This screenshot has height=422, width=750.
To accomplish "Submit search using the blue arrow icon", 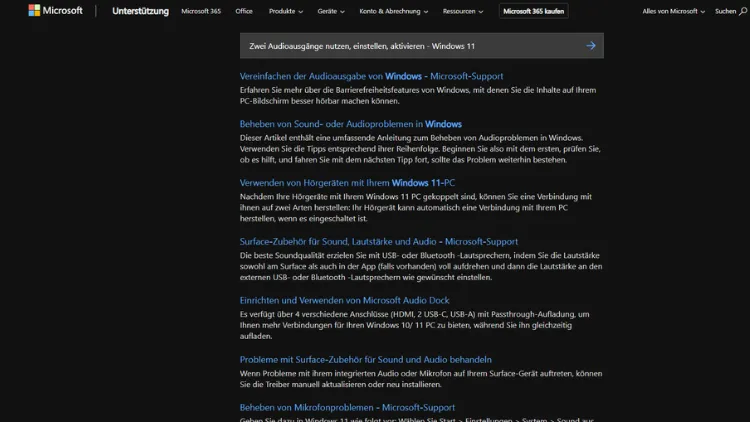I will 591,46.
